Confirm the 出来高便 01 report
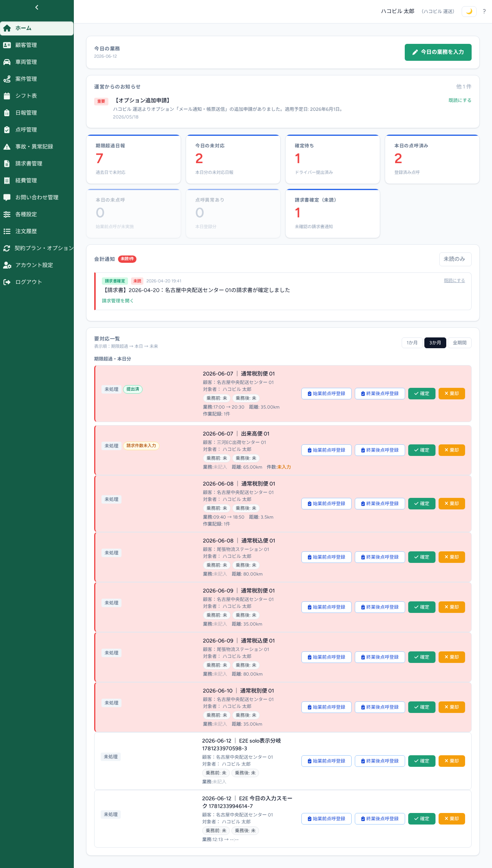Screen dimensions: 492x868 (x=422, y=450)
